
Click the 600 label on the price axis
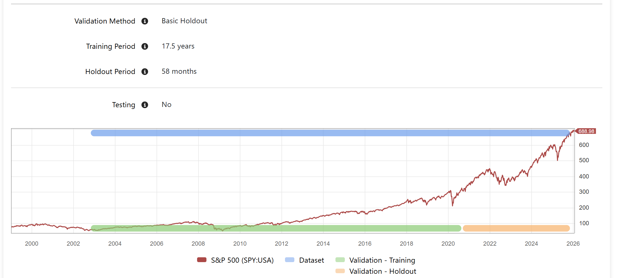584,145
